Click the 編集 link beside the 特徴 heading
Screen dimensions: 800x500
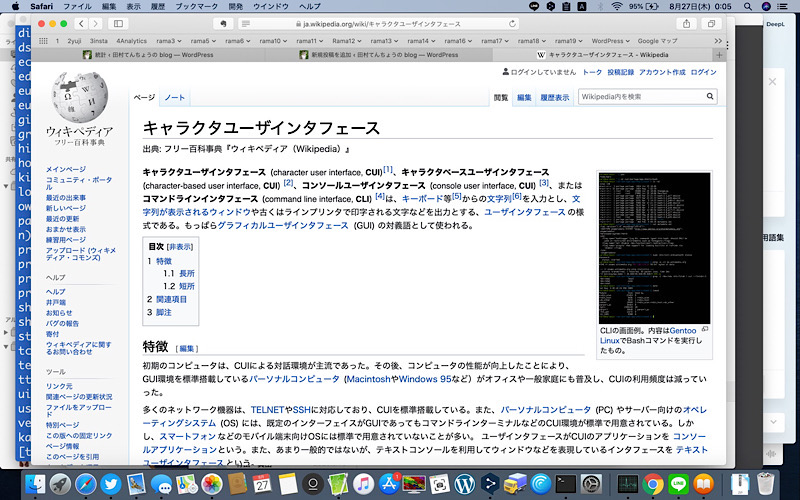point(187,348)
